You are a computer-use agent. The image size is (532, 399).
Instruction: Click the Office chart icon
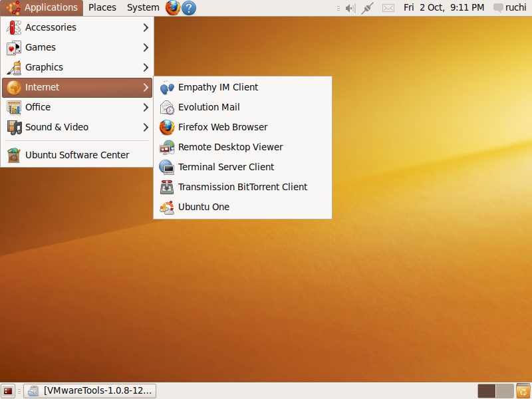pyautogui.click(x=14, y=108)
